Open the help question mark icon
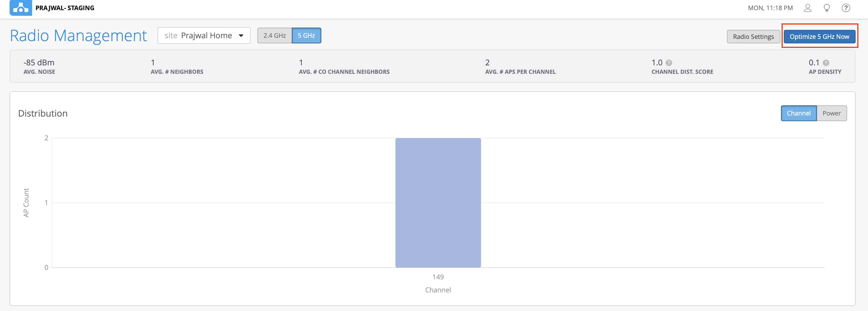Viewport: 868px width, 311px height. (846, 8)
